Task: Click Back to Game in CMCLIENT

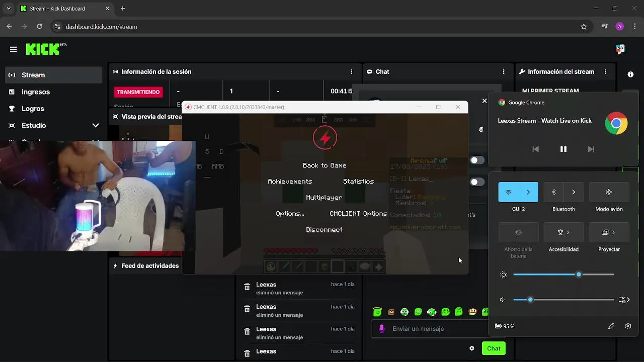Action: (325, 165)
